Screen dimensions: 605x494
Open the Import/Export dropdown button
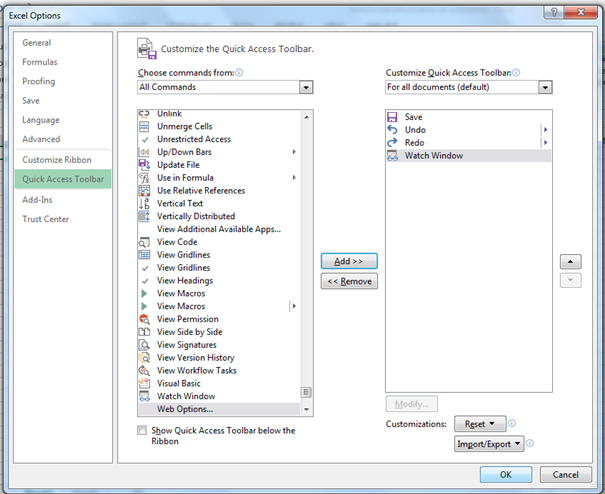pos(489,444)
